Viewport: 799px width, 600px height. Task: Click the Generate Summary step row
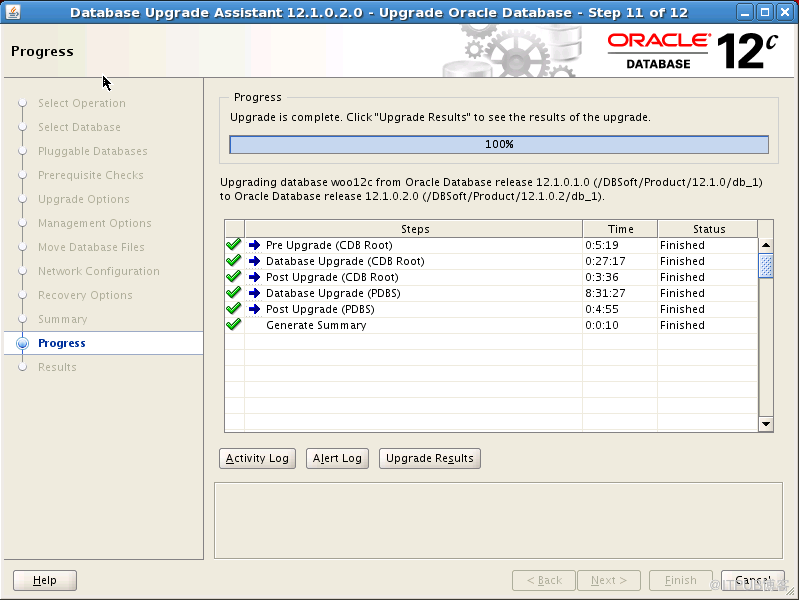pyautogui.click(x=491, y=325)
